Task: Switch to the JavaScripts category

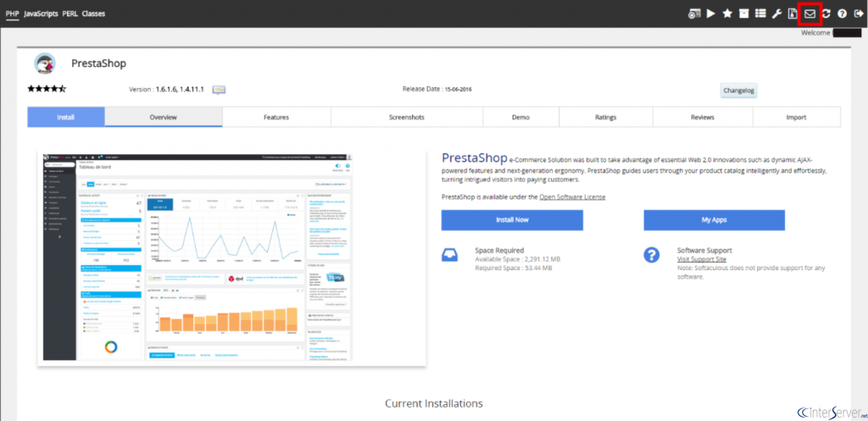Action: 41,14
